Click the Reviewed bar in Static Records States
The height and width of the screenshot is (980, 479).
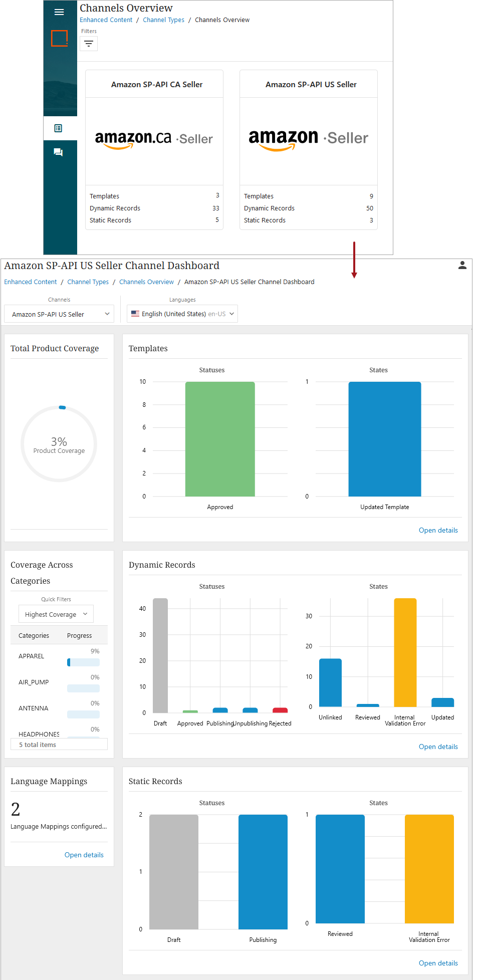[340, 869]
